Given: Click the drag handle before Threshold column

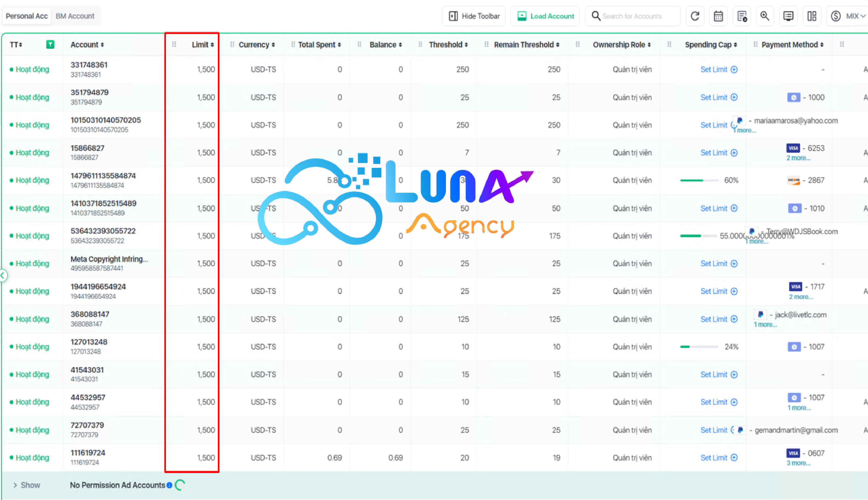Looking at the screenshot, I should pos(420,44).
